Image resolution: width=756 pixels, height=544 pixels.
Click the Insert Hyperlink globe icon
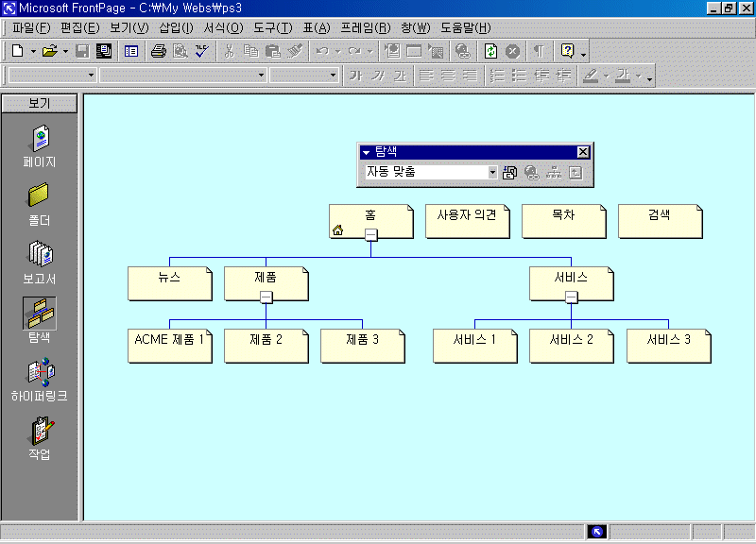click(x=463, y=51)
